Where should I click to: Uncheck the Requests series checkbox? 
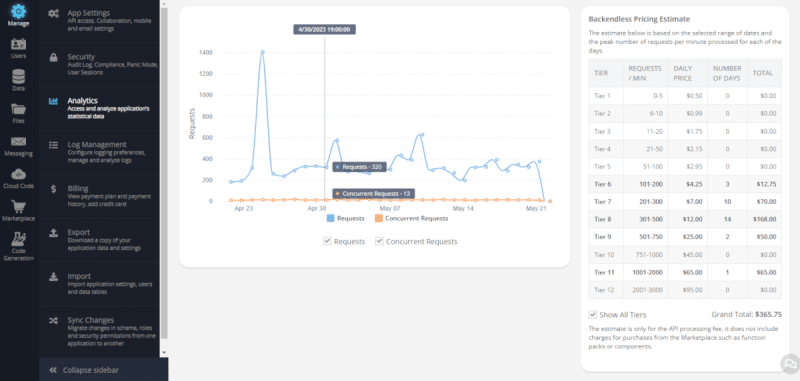(328, 241)
